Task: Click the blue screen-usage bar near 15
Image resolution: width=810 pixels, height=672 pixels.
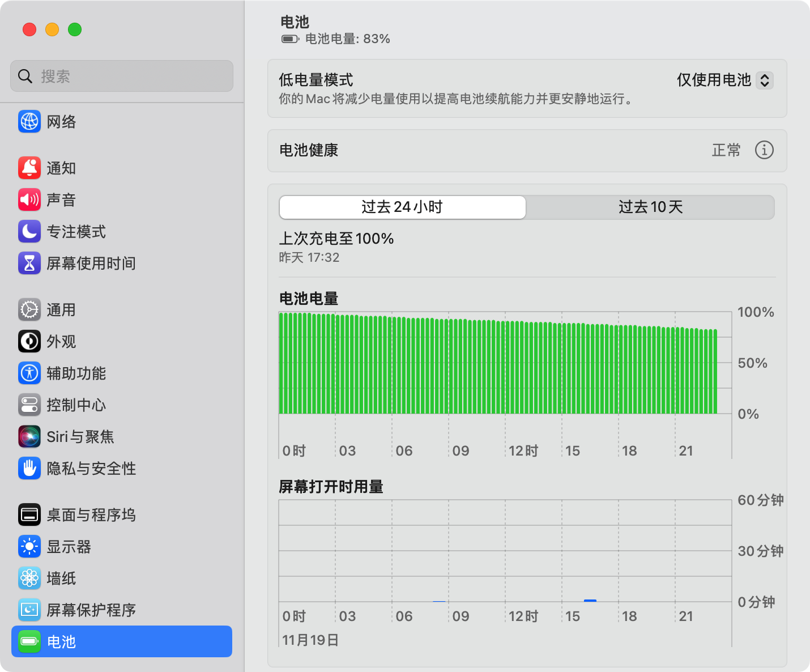Action: coord(590,600)
